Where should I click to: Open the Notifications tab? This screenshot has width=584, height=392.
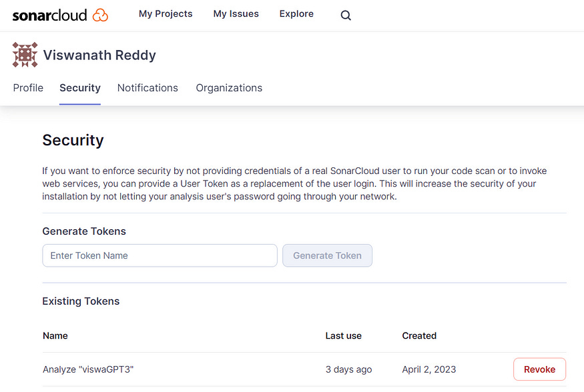148,88
